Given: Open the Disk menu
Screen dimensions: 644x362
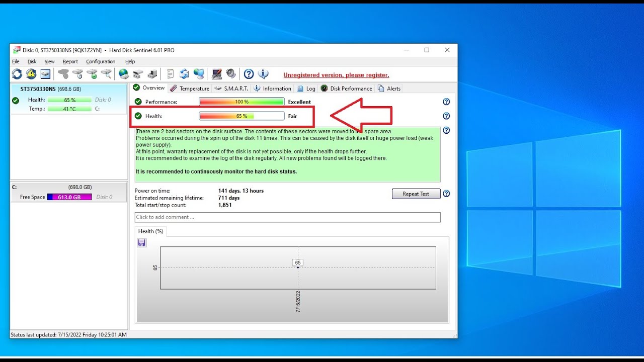Looking at the screenshot, I should 32,61.
